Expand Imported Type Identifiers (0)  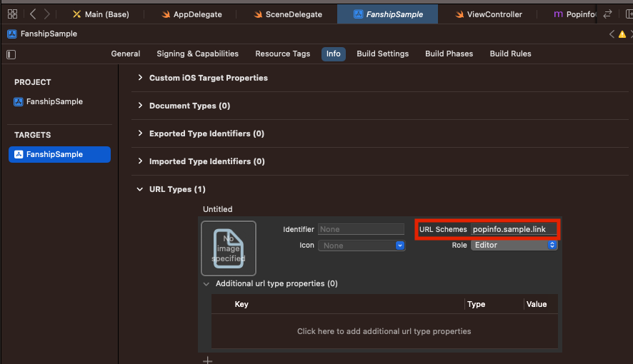pos(140,161)
